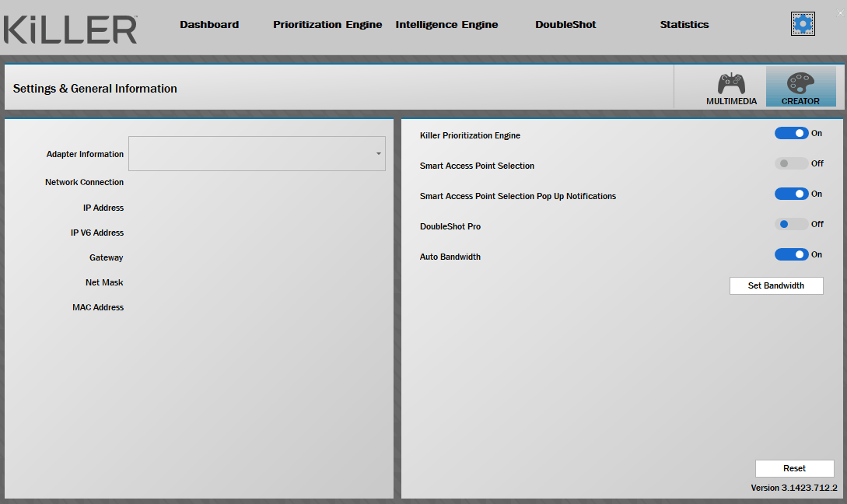Screen dimensions: 847x504
Task: Click the Adapter Information label
Action: coord(85,154)
